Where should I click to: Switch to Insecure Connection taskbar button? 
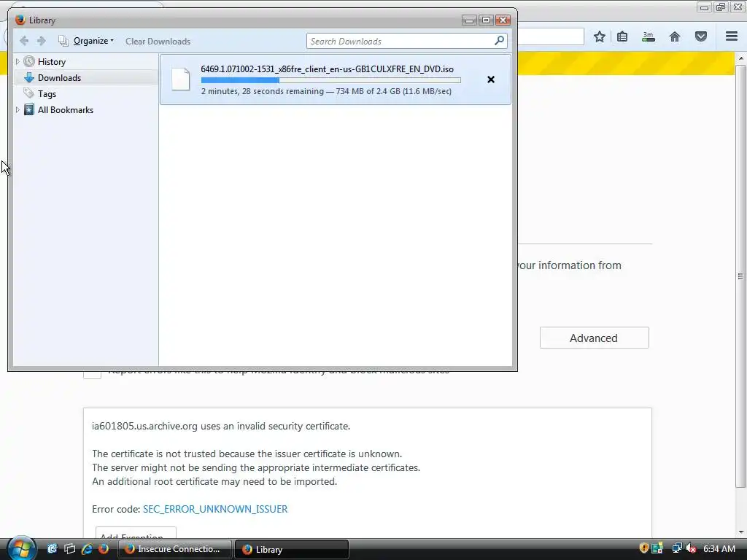[x=174, y=549]
